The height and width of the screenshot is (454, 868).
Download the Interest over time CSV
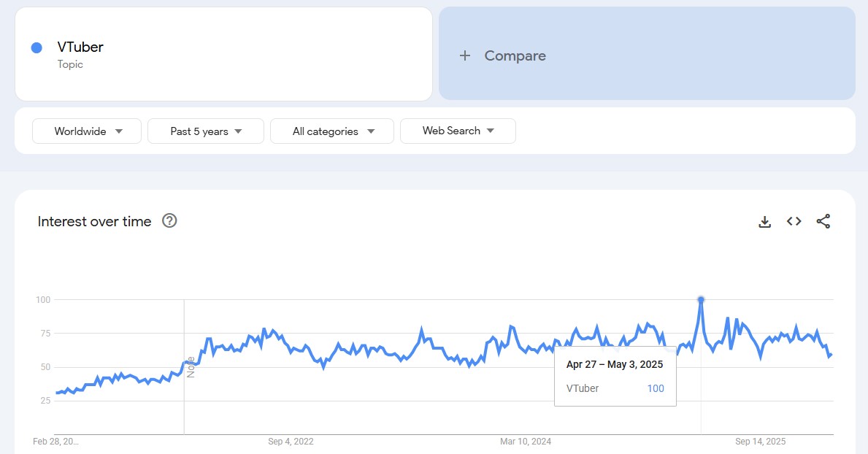(x=764, y=221)
